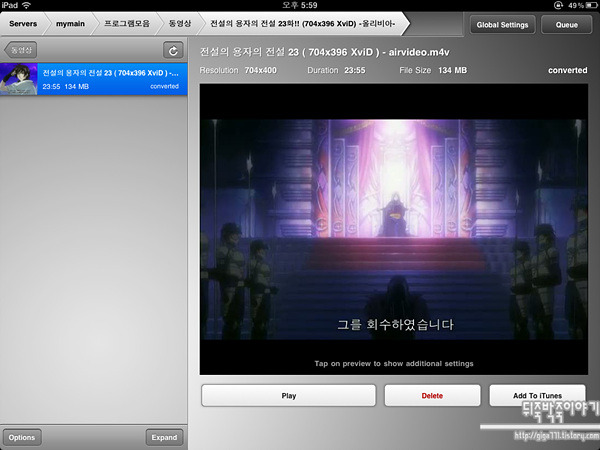Tap the battery indicator in the status bar
The width and height of the screenshot is (600, 450).
(583, 5)
